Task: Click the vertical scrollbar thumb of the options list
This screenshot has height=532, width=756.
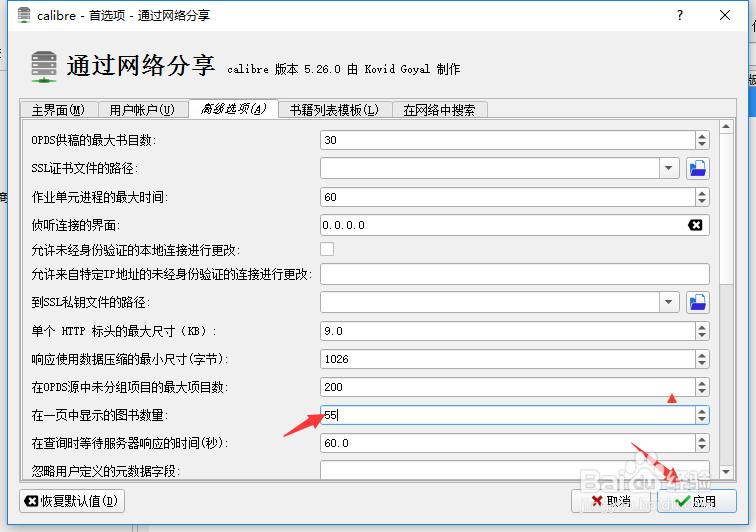Action: pos(726,210)
